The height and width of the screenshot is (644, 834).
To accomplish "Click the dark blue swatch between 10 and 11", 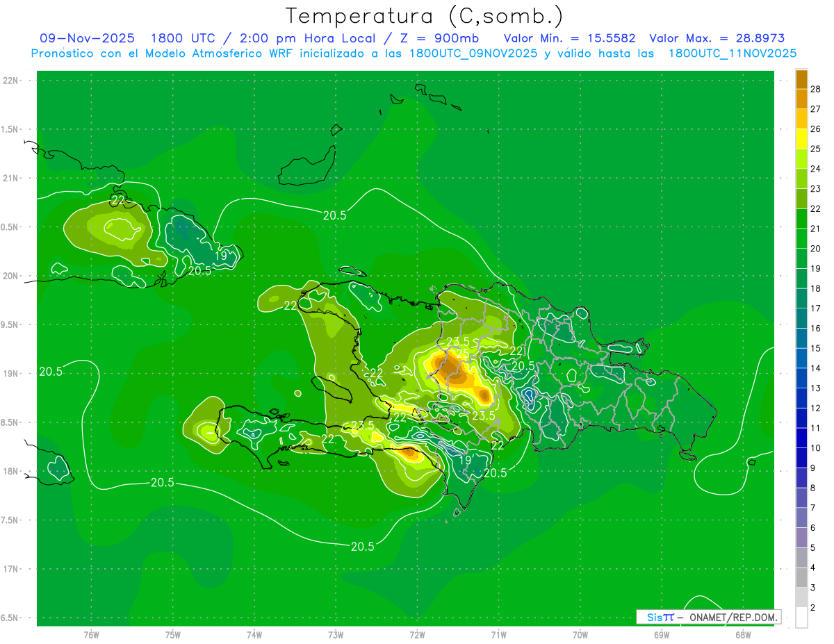I will point(801,438).
